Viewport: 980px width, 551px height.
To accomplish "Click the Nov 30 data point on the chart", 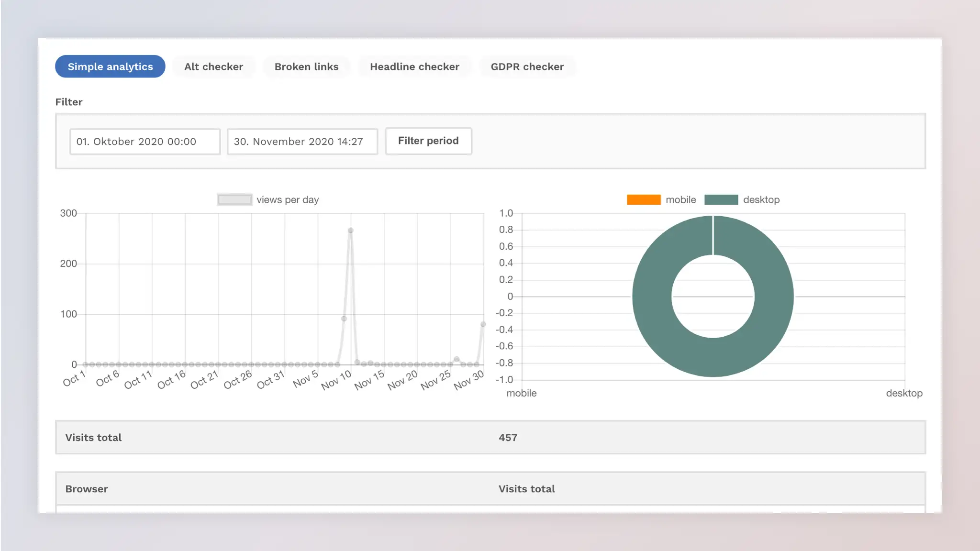I will pyautogui.click(x=482, y=323).
